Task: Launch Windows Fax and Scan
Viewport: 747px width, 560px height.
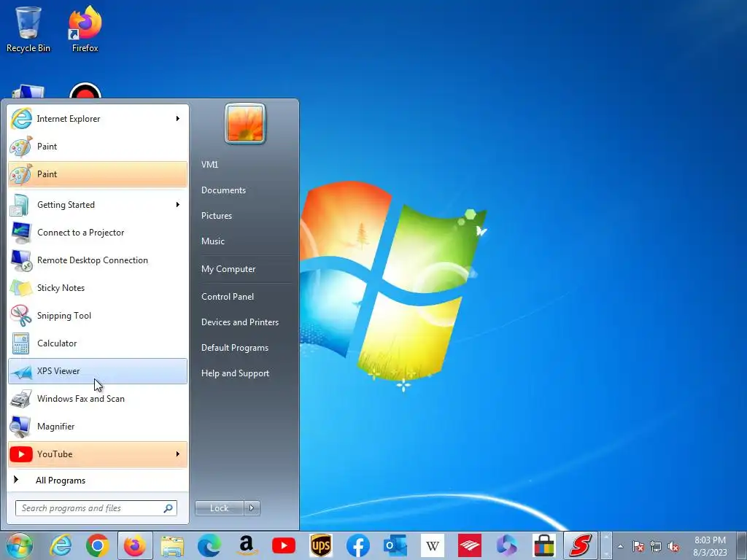Action: (98, 399)
